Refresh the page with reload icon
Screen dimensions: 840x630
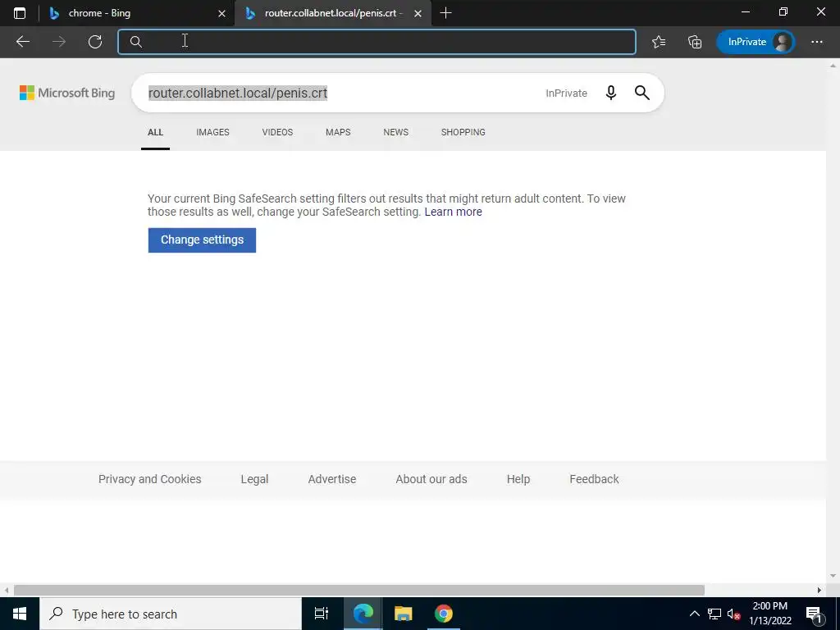pos(95,42)
